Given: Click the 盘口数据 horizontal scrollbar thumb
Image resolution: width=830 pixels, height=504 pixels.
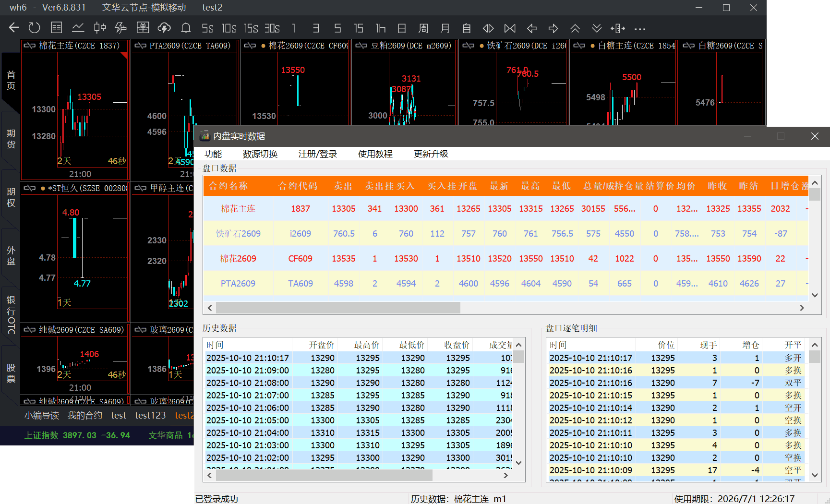Looking at the screenshot, I should [338, 308].
